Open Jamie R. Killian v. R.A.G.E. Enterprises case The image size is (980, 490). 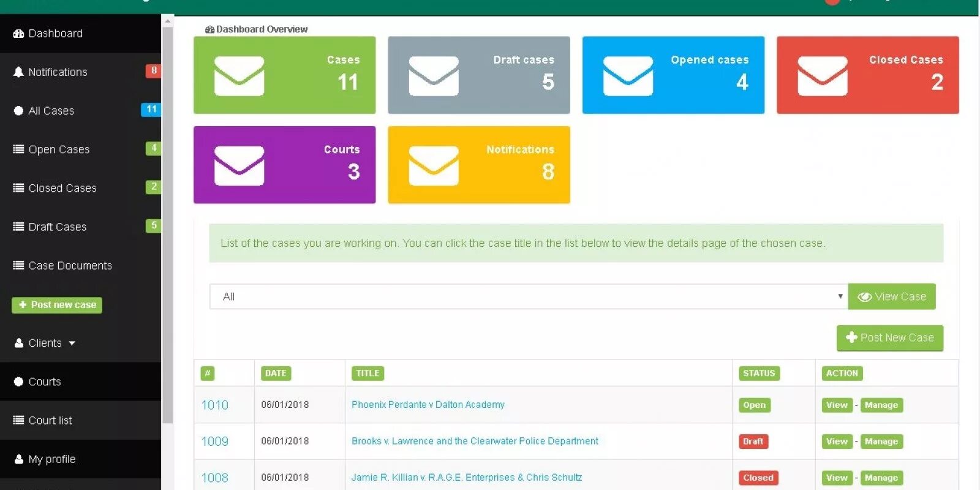(x=467, y=478)
